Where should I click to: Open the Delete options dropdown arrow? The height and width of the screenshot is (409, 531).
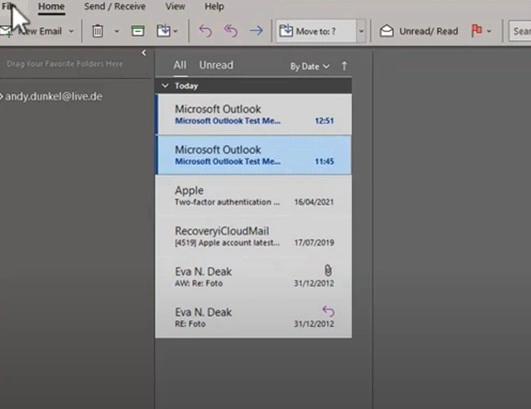tap(117, 31)
